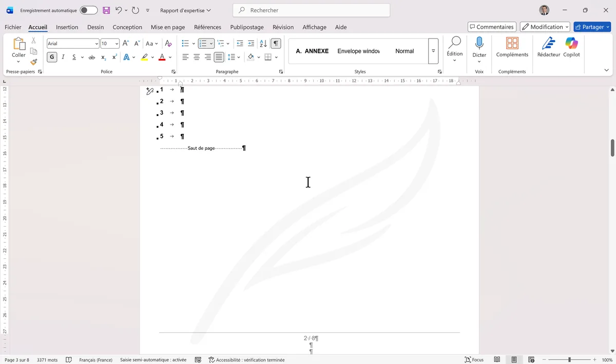Expand the Styles gallery list

coord(433,51)
